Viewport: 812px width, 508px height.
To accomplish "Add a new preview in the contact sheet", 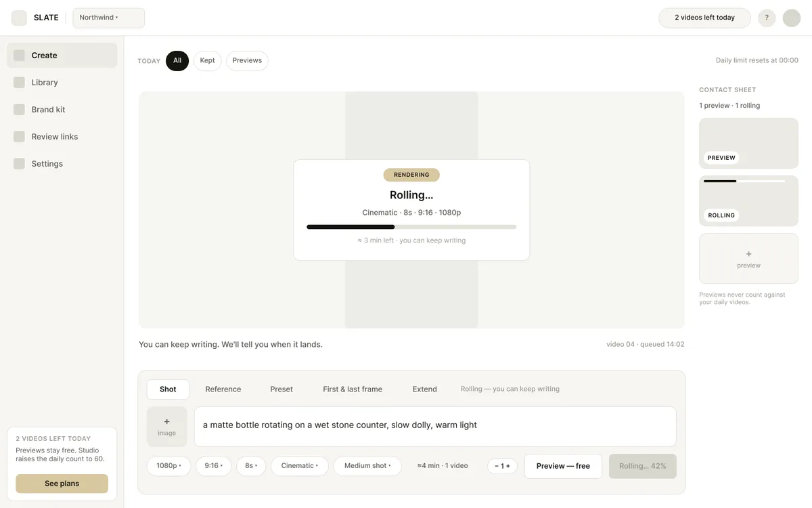I will click(748, 259).
